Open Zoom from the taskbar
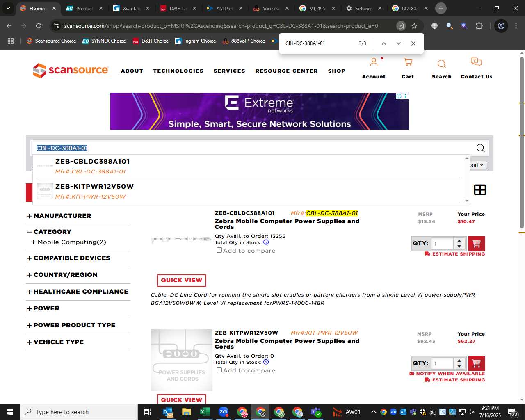 224,412
